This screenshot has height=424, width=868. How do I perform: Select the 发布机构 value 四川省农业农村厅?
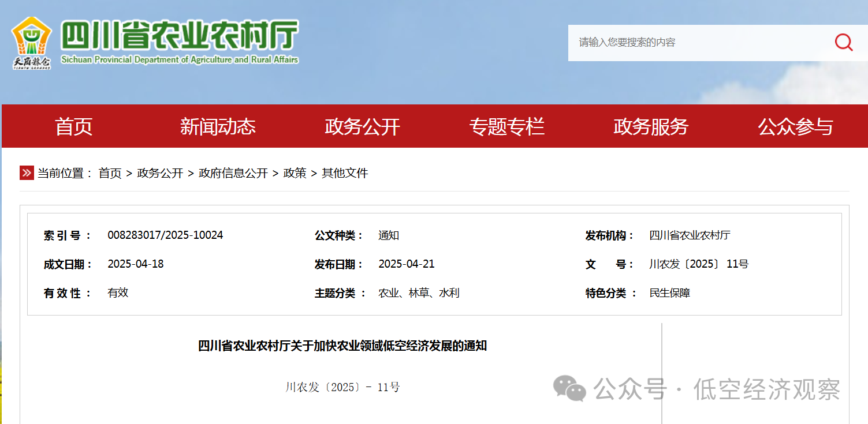(690, 235)
